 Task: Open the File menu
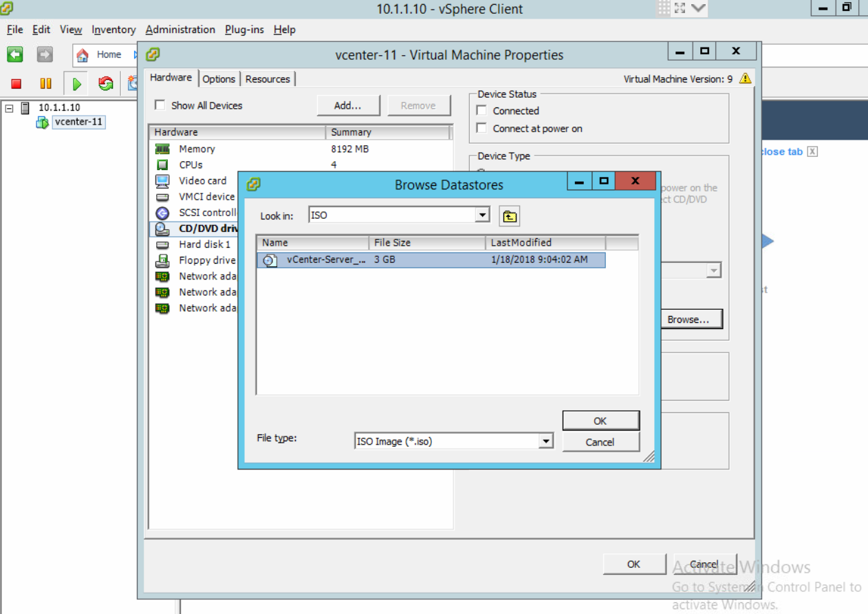(x=15, y=30)
